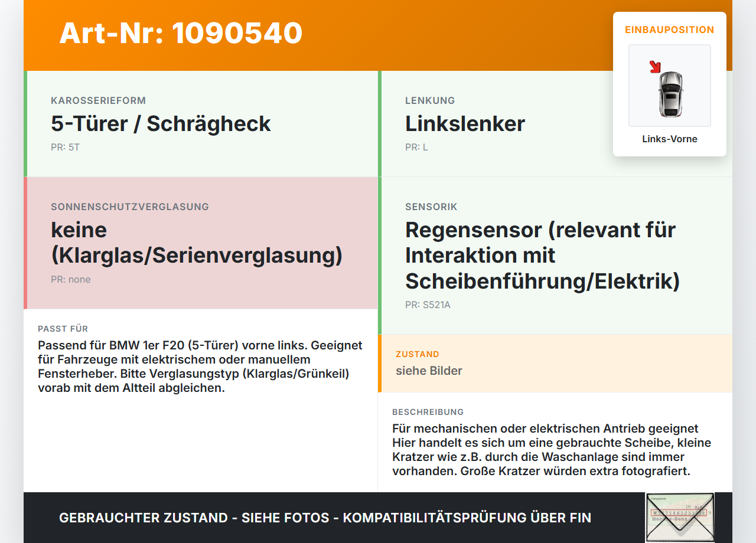Click the PR: 5T code
756x543 pixels.
65,147
